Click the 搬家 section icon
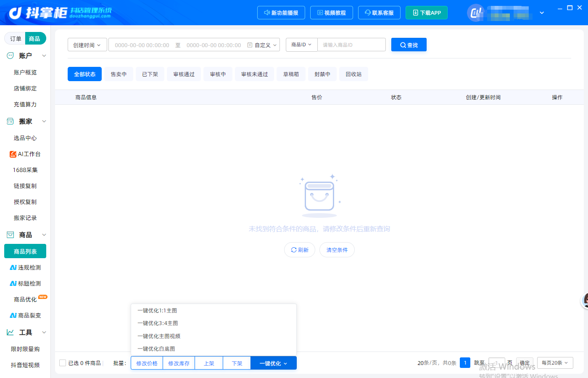This screenshot has width=588, height=378. click(11, 121)
